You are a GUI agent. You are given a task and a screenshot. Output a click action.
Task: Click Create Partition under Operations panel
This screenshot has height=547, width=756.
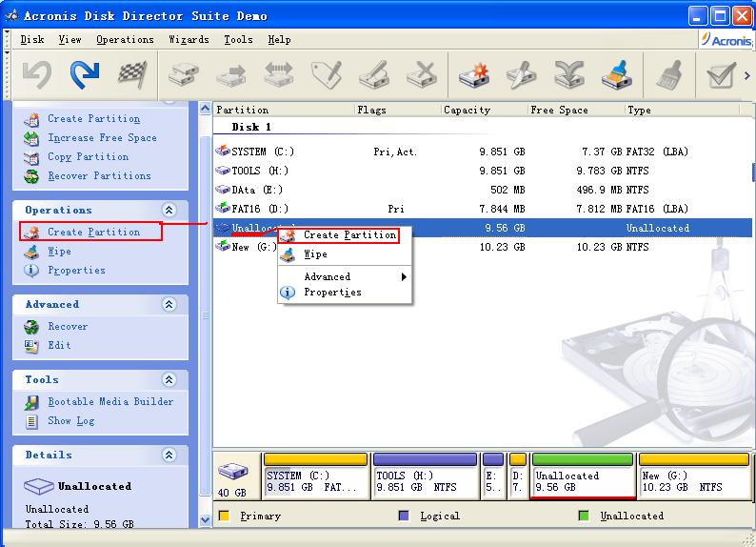[93, 232]
